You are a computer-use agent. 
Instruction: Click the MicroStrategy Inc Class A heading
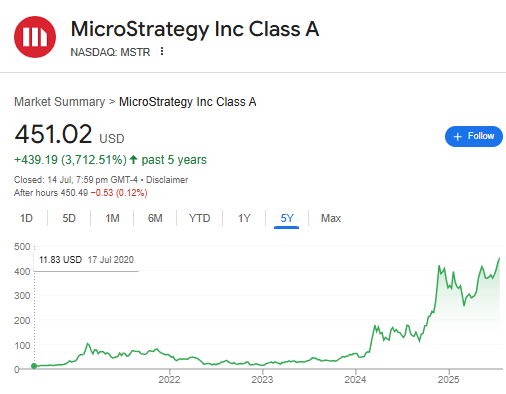[x=195, y=29]
